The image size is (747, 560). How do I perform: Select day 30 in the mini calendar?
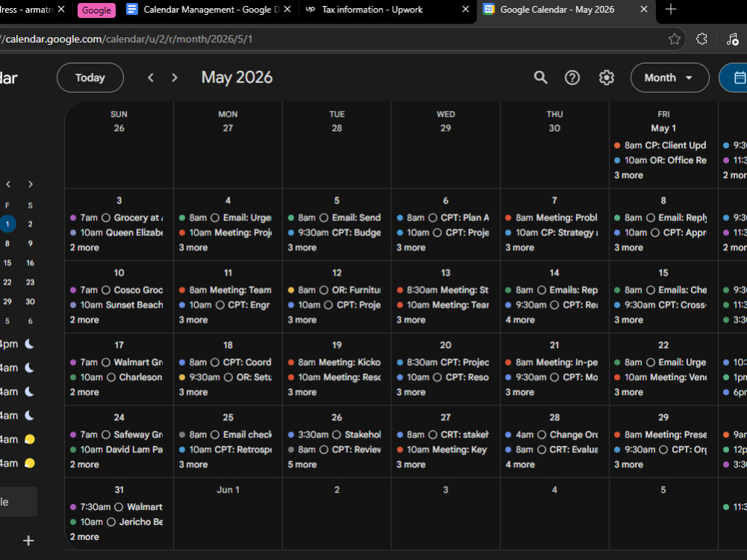pos(30,302)
